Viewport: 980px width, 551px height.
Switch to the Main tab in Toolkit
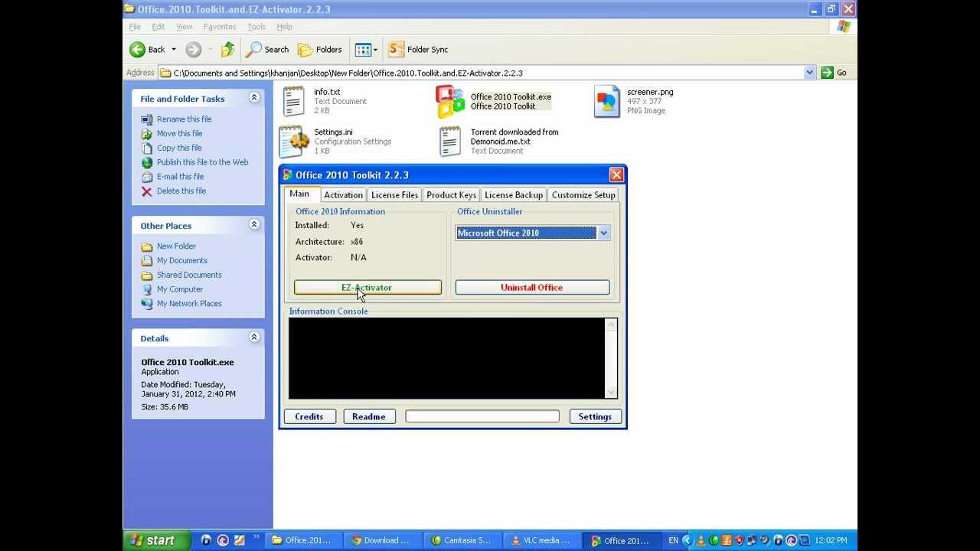tap(299, 194)
